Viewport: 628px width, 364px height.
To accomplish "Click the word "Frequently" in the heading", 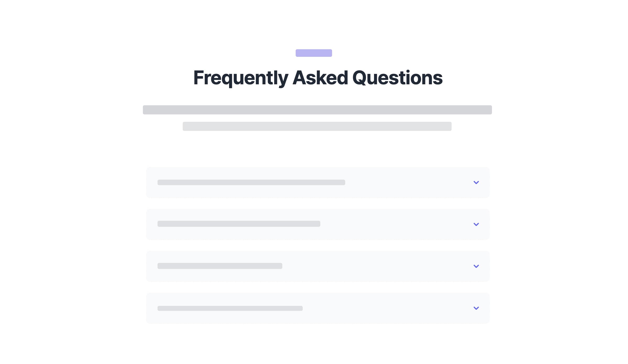I will (241, 78).
